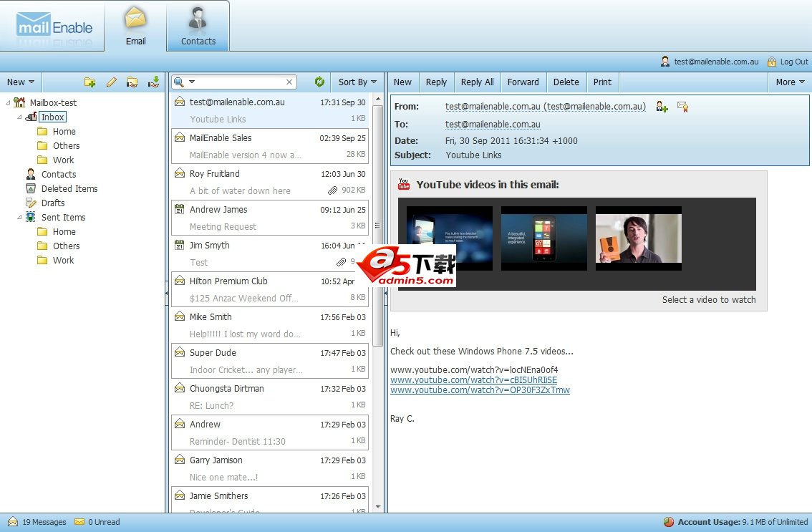
Task: Click the certificate envelope icon beside sender
Action: point(682,107)
